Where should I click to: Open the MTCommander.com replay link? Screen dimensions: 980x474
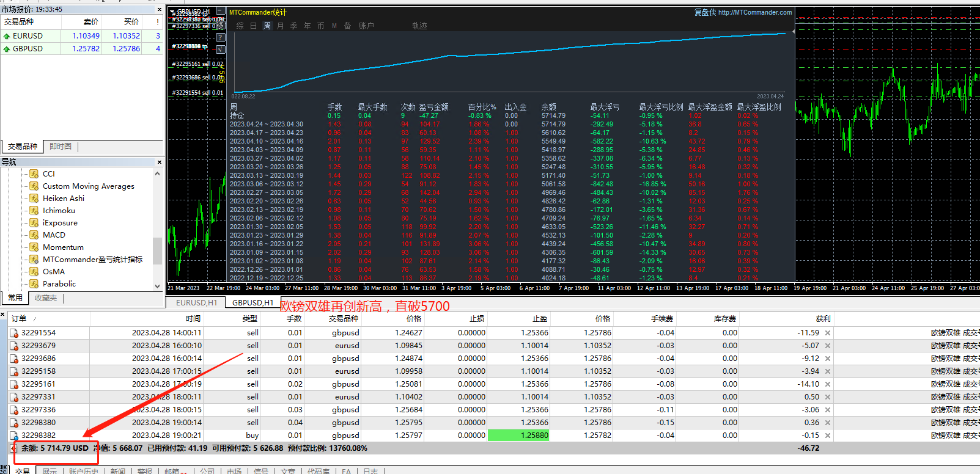point(755,12)
